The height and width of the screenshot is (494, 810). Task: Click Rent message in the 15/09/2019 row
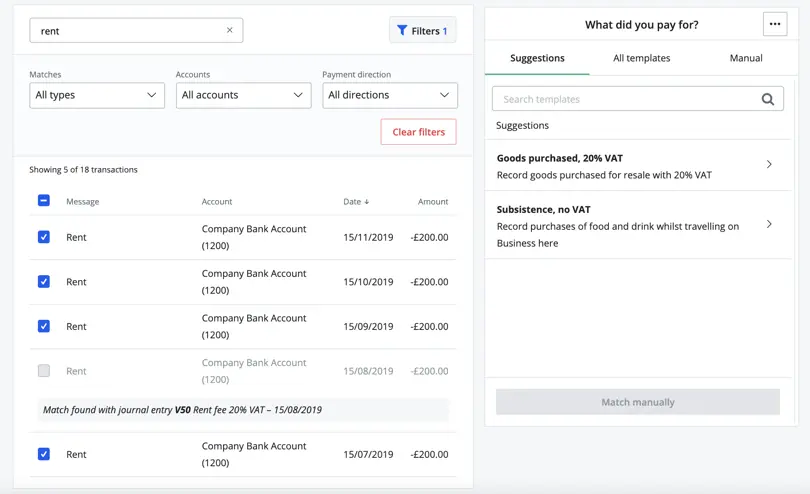76,326
